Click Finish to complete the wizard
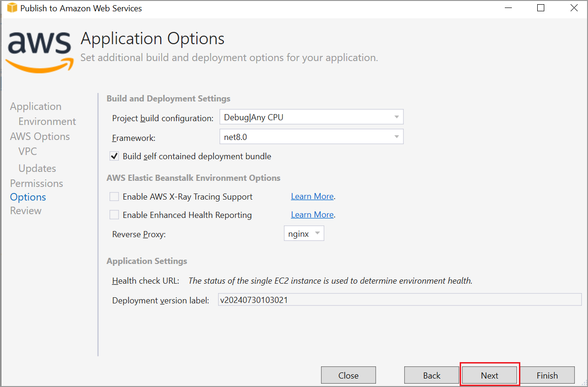 [547, 375]
